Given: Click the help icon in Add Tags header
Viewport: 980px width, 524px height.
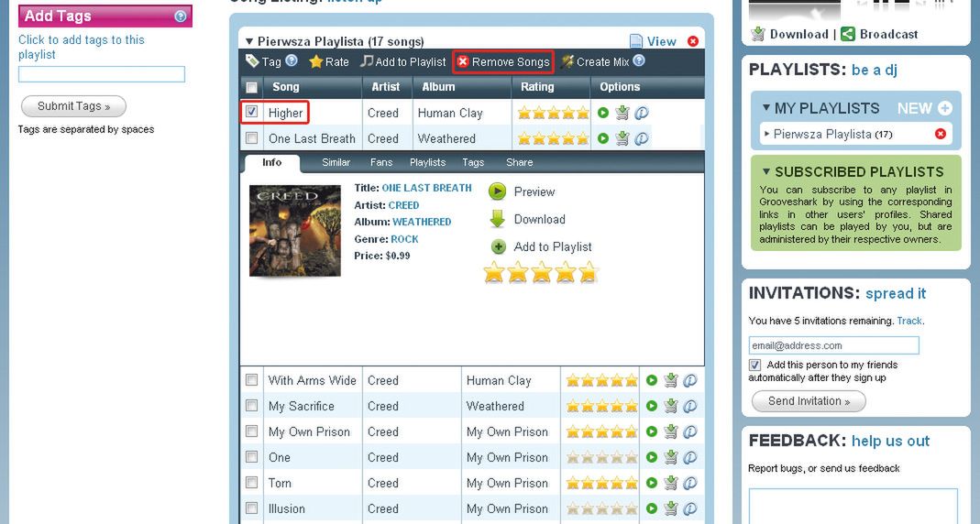Looking at the screenshot, I should pyautogui.click(x=181, y=16).
